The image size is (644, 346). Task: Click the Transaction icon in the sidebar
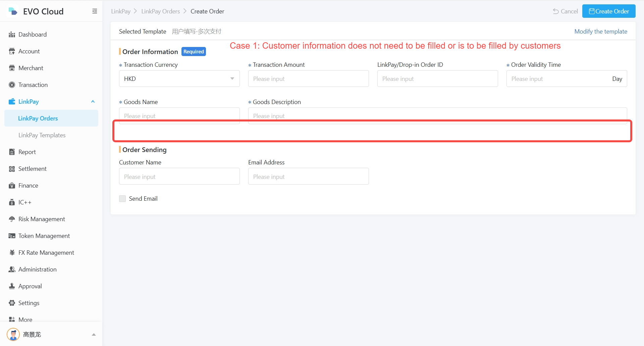12,85
